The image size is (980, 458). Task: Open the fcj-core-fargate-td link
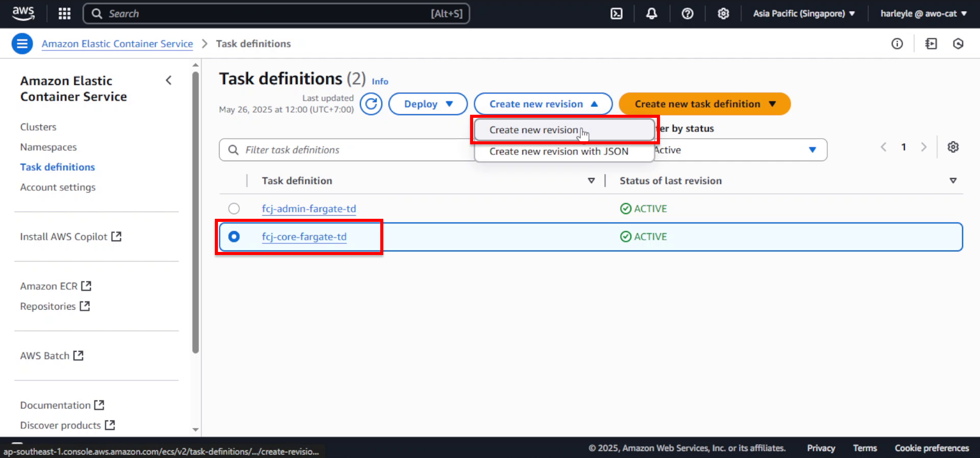304,237
